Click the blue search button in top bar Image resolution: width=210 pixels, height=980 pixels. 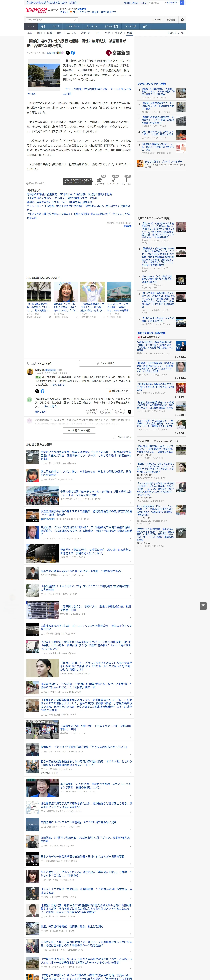(x=182, y=3)
